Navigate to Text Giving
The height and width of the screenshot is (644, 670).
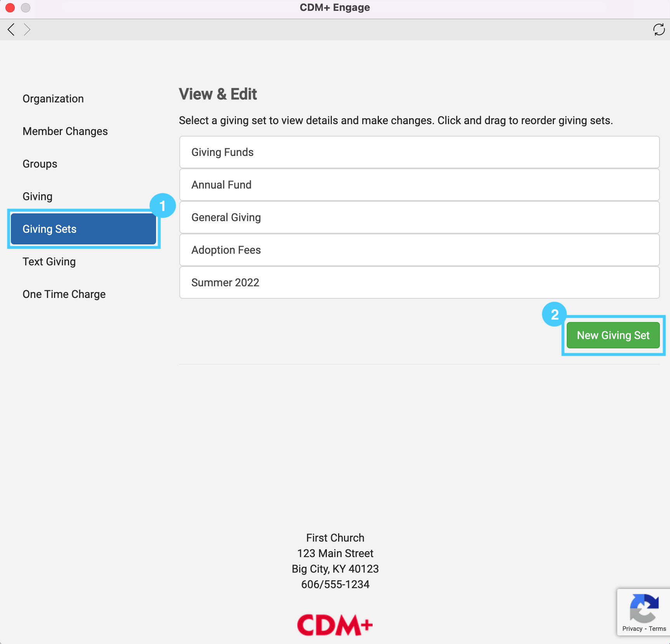49,262
